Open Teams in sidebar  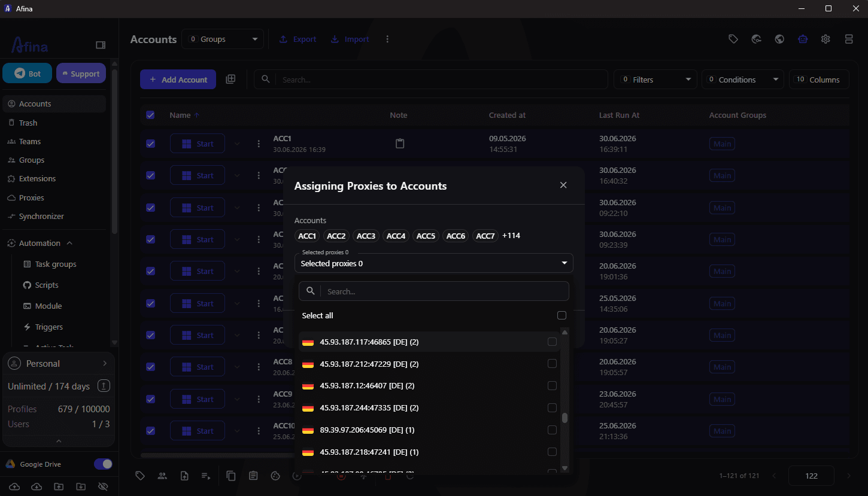54,141
